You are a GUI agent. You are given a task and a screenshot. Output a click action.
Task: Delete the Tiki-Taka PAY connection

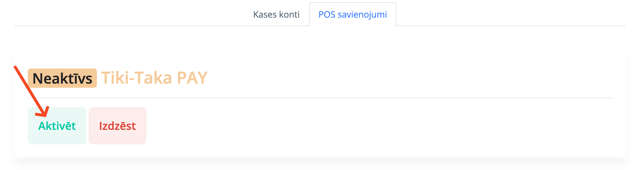click(x=117, y=126)
